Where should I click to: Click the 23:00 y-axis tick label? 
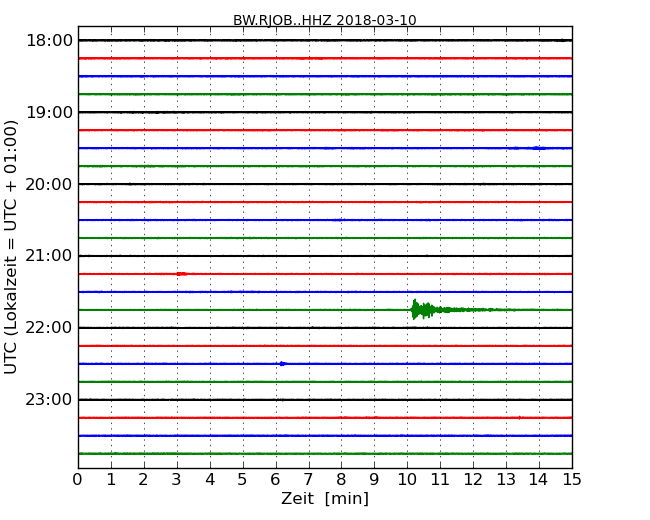click(x=49, y=400)
